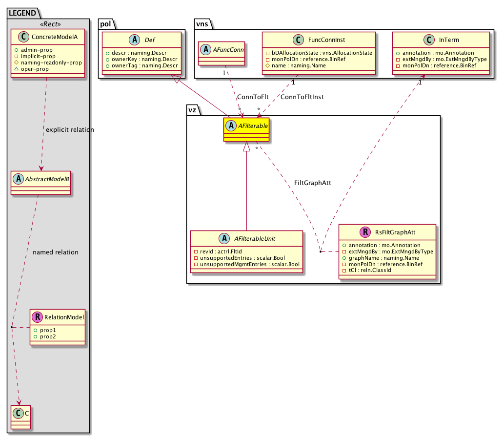Select the vz package tab
The height and width of the screenshot is (438, 504).
193,110
